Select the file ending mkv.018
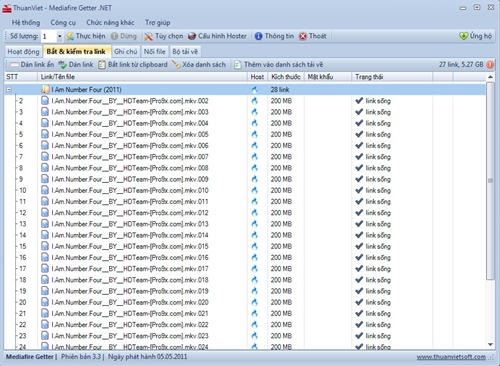Viewport: 500px width, 366px height. click(130, 280)
